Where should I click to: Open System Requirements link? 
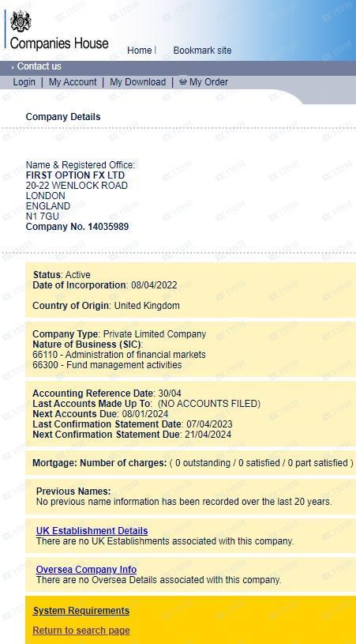[81, 611]
